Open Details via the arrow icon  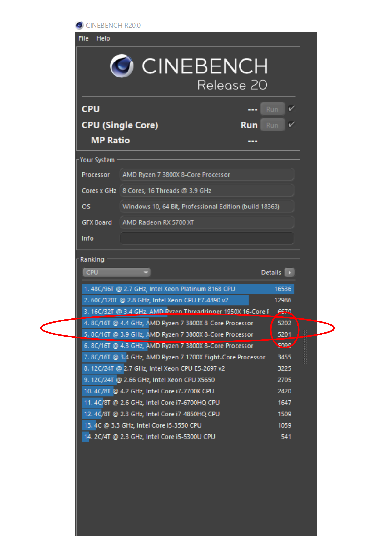click(x=290, y=272)
